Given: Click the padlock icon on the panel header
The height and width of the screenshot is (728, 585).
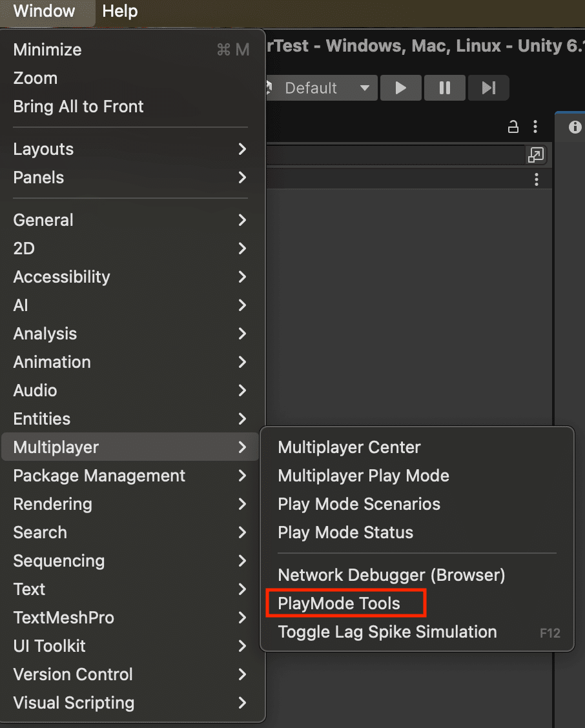Looking at the screenshot, I should 513,126.
